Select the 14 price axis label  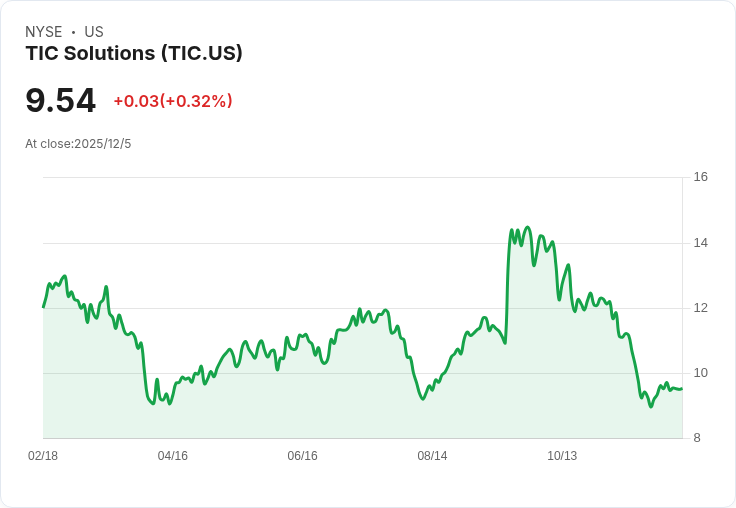pos(700,243)
